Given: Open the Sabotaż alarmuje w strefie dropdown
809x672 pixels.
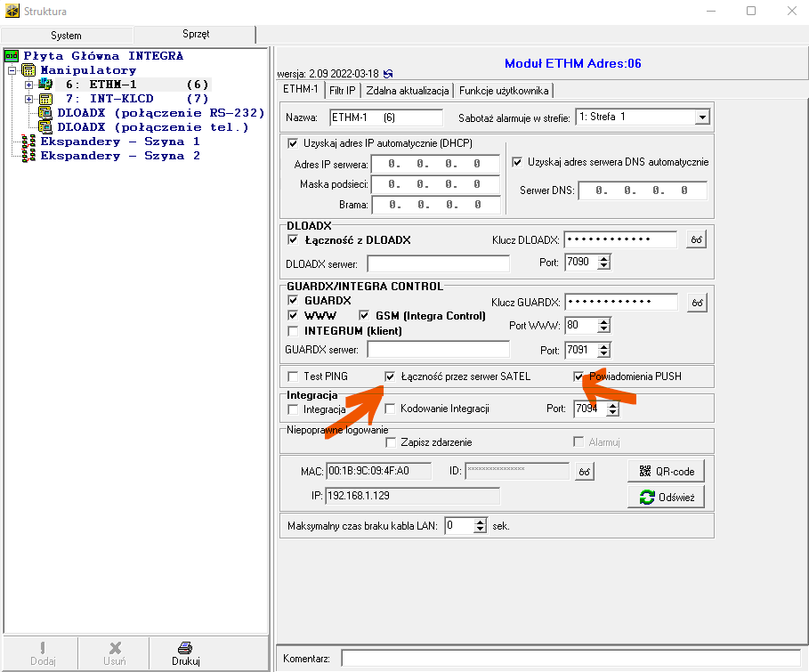Looking at the screenshot, I should (x=701, y=117).
